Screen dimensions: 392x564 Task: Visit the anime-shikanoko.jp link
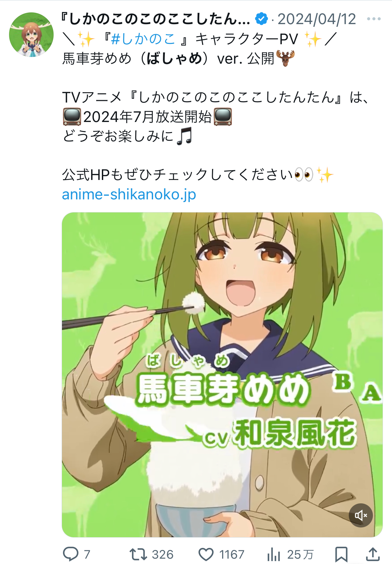(129, 194)
